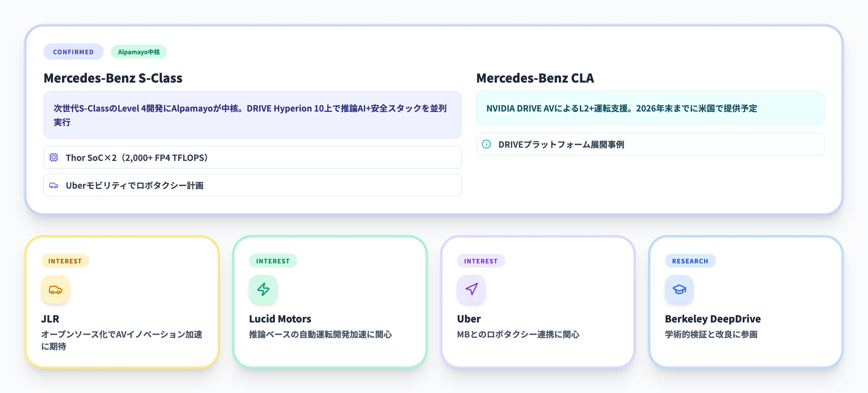Click the Mercedes-Benz CLA heading
The height and width of the screenshot is (393, 868).
535,78
